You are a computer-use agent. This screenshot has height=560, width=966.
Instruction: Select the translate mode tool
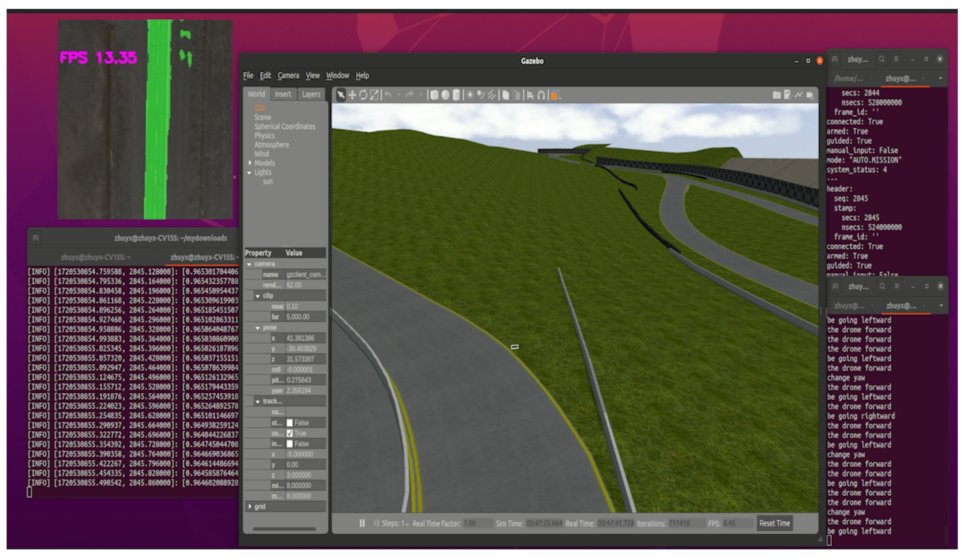coord(352,95)
